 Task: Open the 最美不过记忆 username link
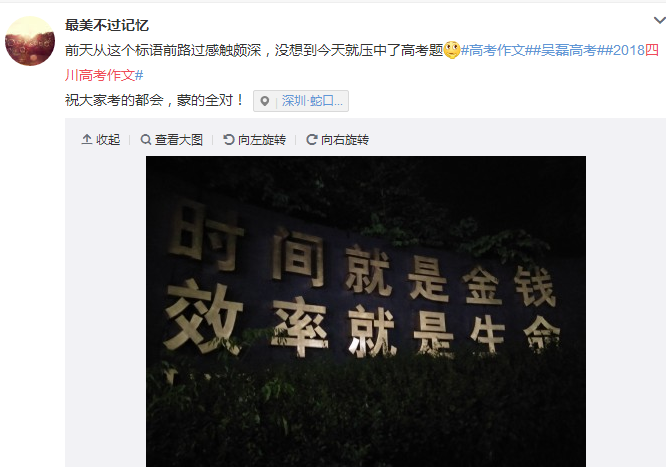[107, 25]
